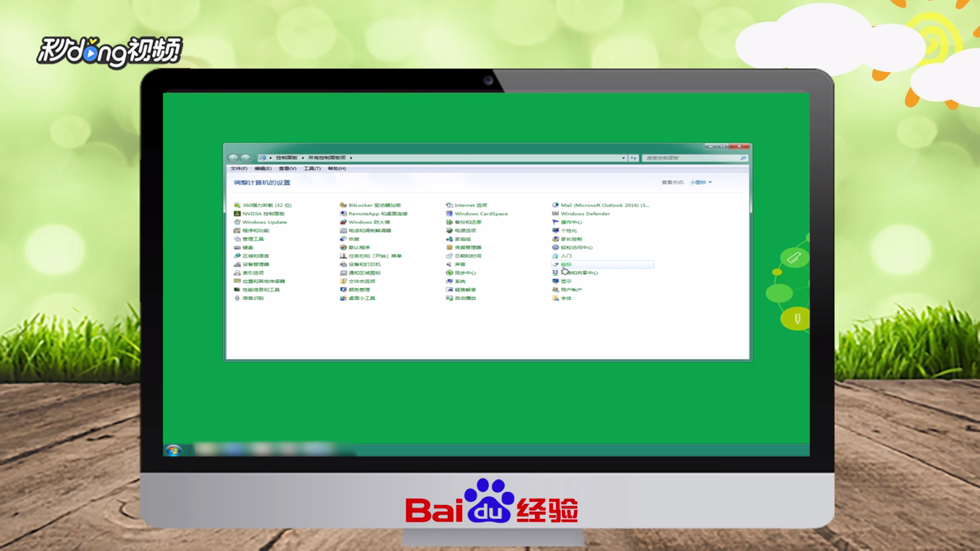Viewport: 980px width, 551px height.
Task: Click the 语音识别 microphone icon
Action: click(237, 298)
